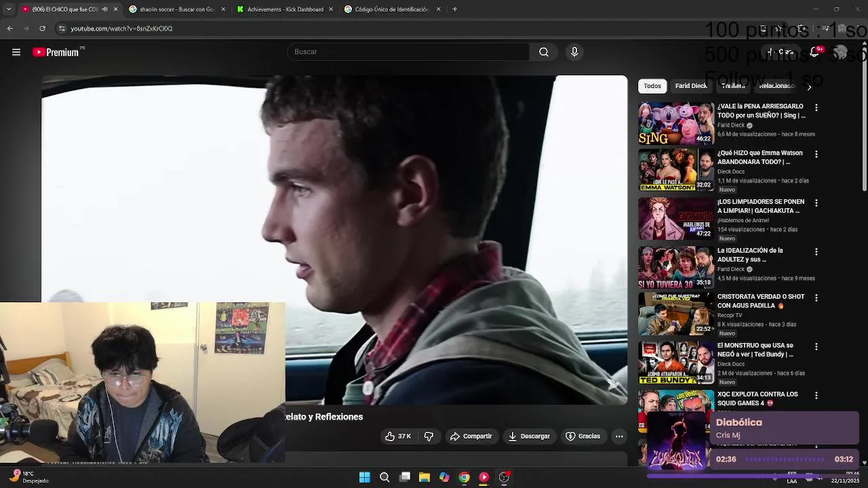Go to YouTube Premium home logo
The width and height of the screenshot is (868, 488).
click(57, 52)
